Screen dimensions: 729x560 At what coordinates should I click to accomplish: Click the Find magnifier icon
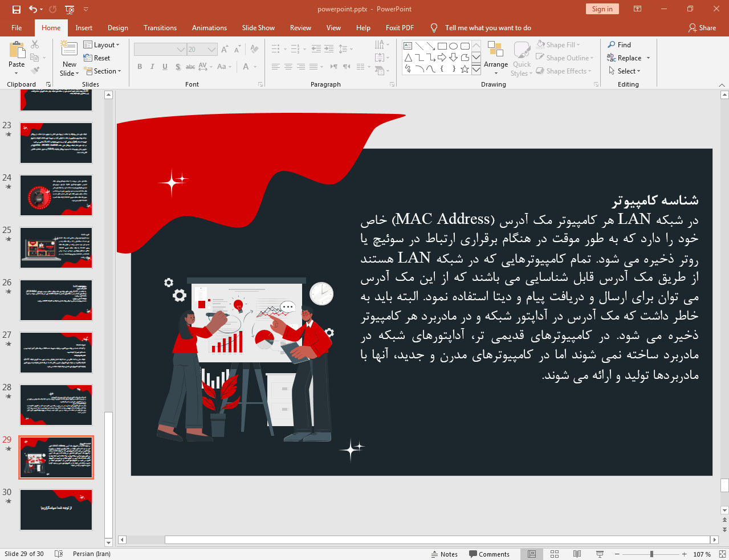point(612,44)
